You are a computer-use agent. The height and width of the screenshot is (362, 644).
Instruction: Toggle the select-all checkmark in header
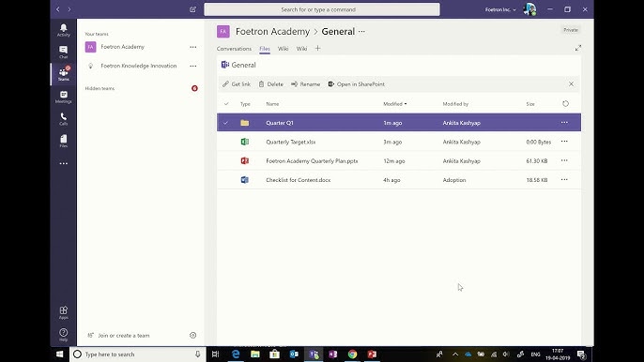(x=226, y=104)
